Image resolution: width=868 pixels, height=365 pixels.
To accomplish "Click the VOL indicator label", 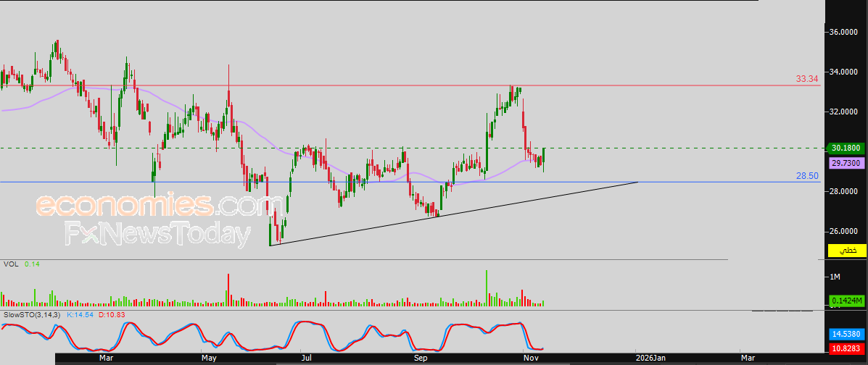I will click(11, 264).
